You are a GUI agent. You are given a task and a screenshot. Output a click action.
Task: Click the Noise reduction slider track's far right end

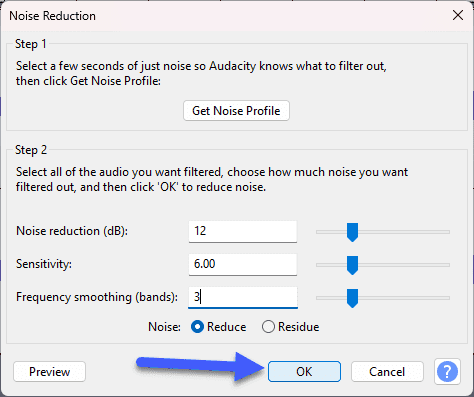pyautogui.click(x=447, y=232)
